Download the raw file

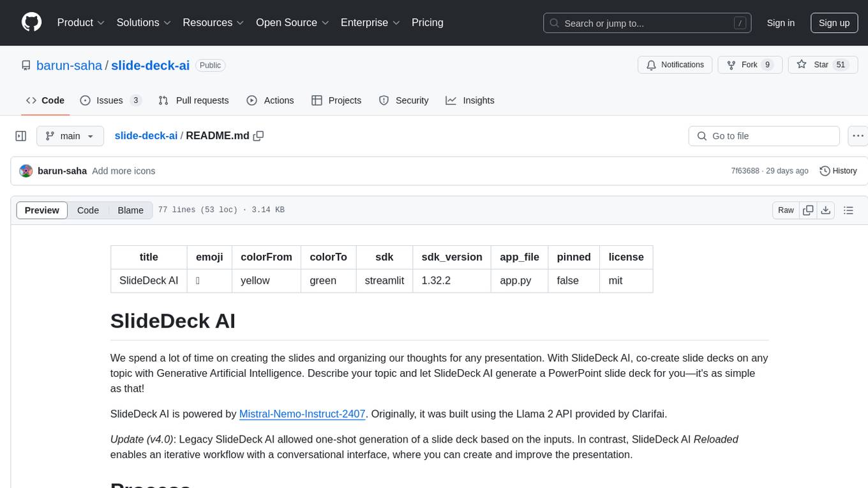click(825, 210)
